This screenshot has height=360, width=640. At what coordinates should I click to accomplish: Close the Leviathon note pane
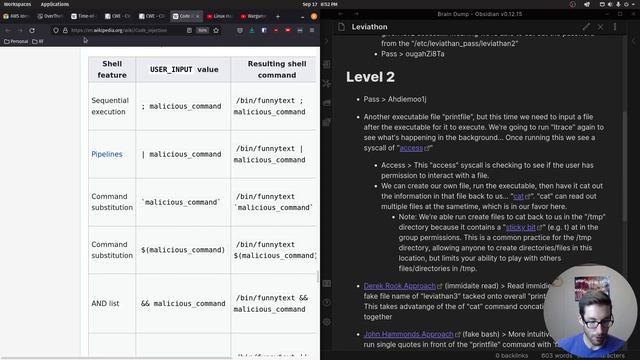600,27
